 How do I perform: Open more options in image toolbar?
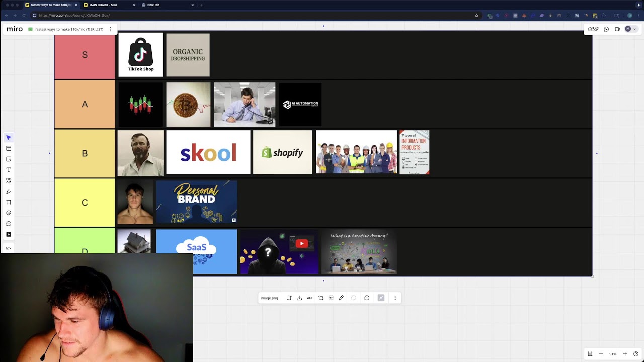pyautogui.click(x=395, y=298)
